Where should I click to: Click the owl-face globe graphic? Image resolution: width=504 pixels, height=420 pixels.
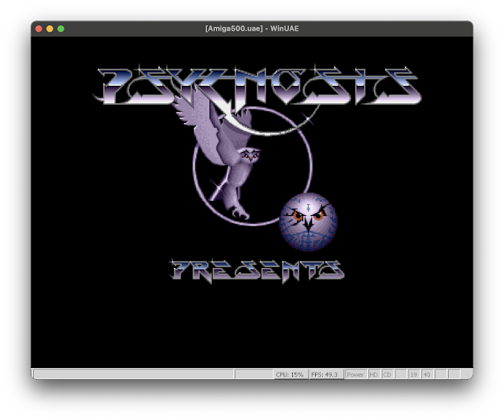[x=308, y=221]
